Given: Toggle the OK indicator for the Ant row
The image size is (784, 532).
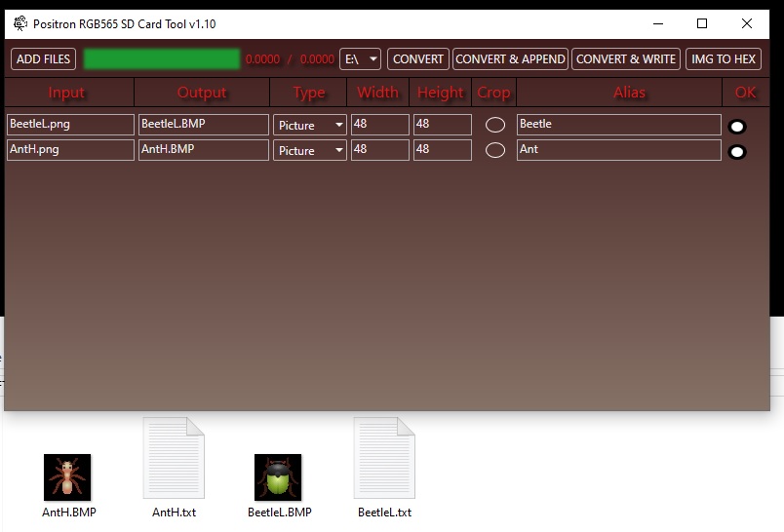Looking at the screenshot, I should point(737,152).
